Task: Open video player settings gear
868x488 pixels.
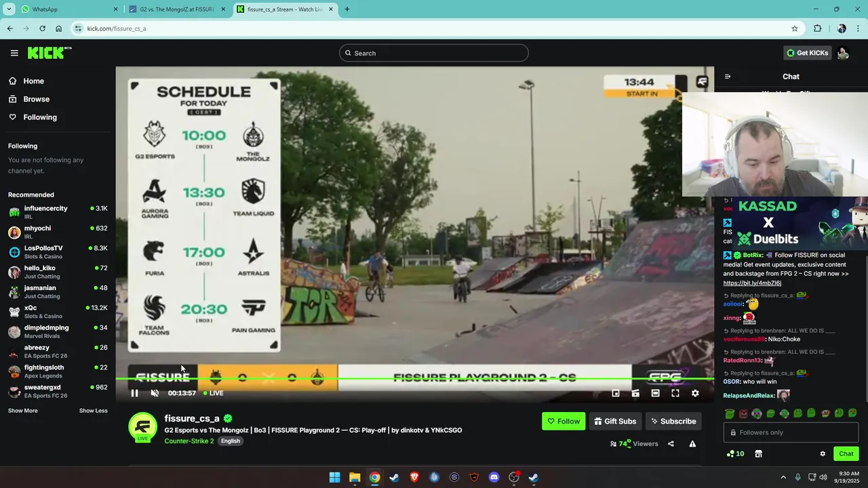Action: click(695, 393)
